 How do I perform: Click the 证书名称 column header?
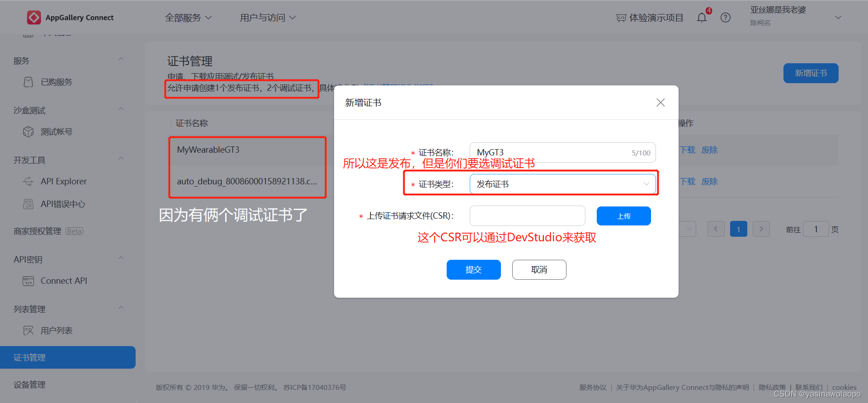(x=192, y=123)
